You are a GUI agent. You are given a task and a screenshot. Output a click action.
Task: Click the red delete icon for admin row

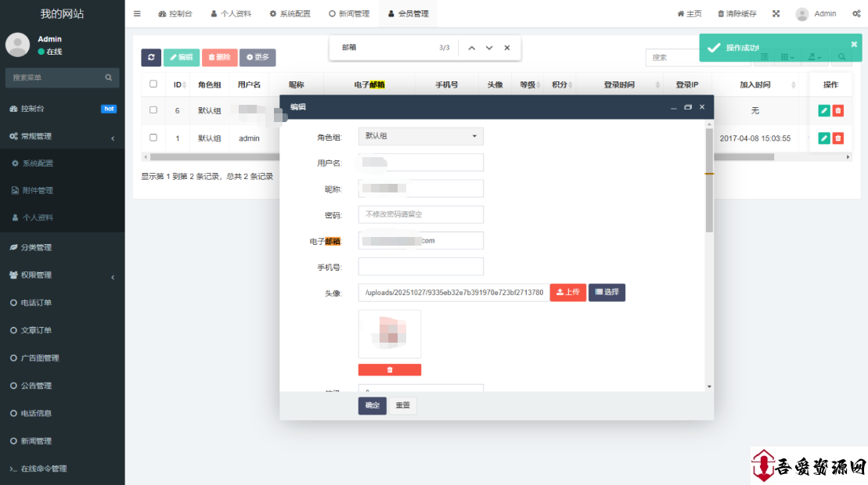click(838, 138)
